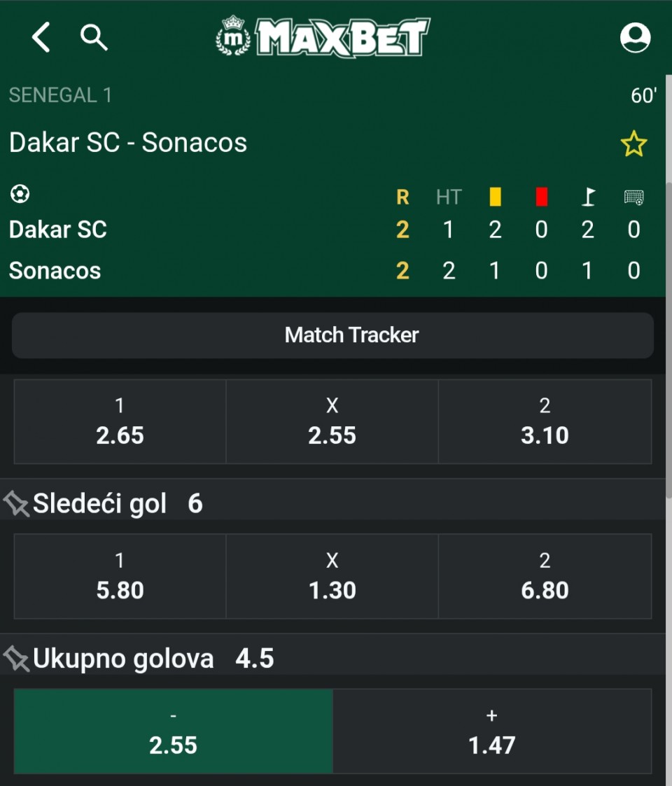Image resolution: width=672 pixels, height=786 pixels.
Task: Tap the yellow card stats icon
Action: 495,197
